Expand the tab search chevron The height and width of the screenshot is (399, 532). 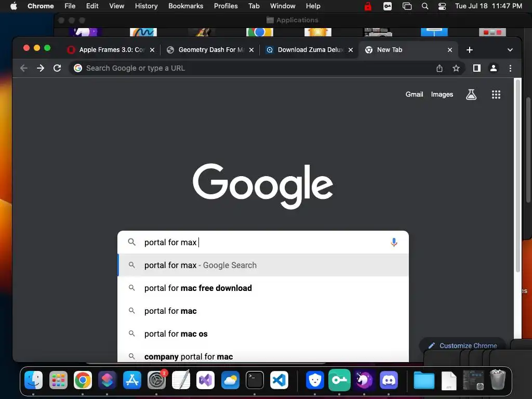[x=510, y=50]
